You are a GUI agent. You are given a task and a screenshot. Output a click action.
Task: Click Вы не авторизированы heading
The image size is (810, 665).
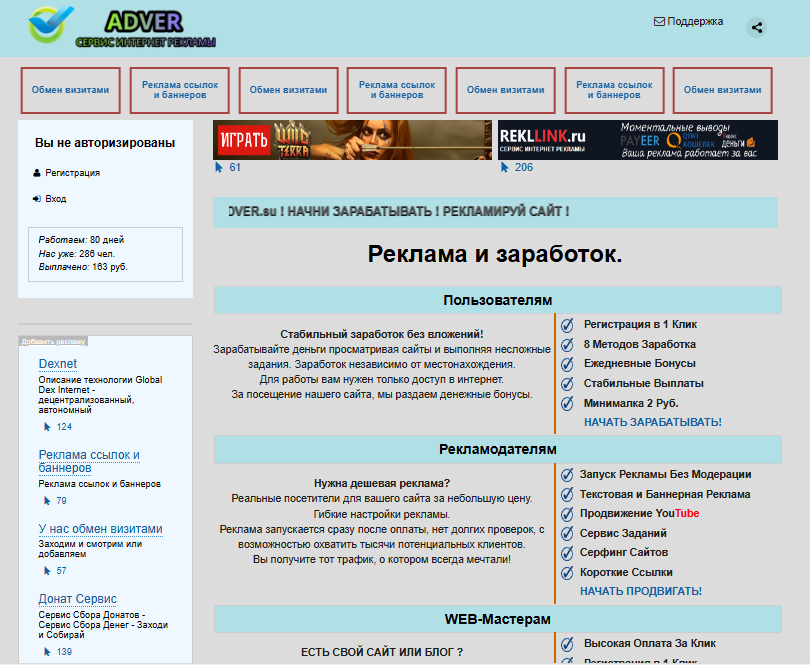pos(105,143)
